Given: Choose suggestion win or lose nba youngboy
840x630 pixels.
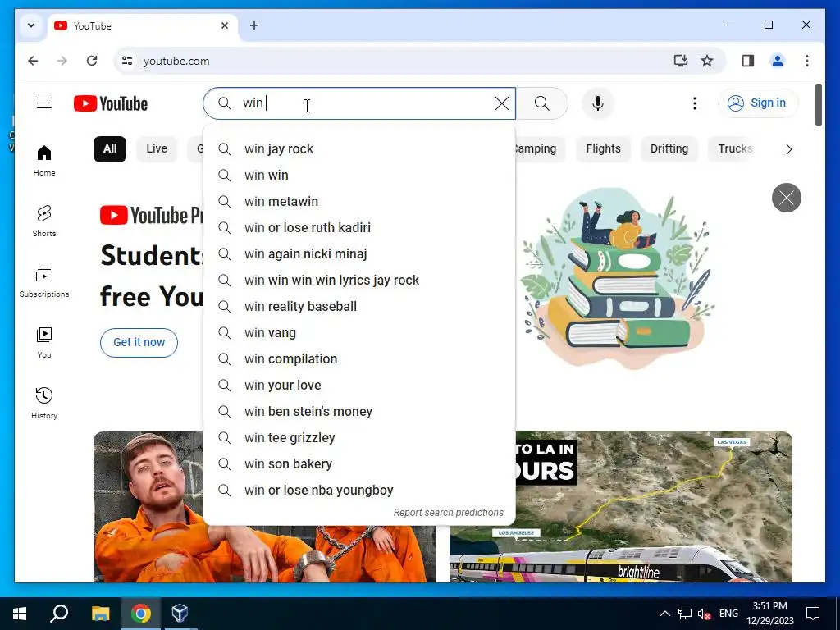Looking at the screenshot, I should coord(359,491).
